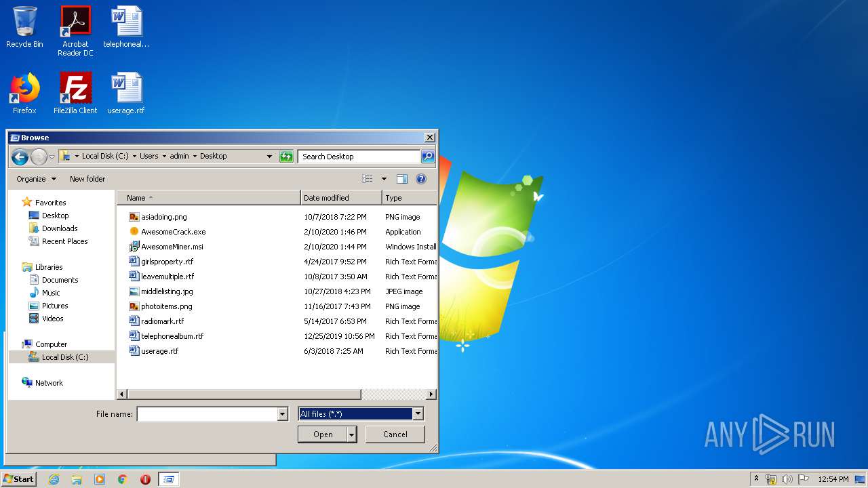The image size is (868, 488).
Task: Open the File name combo dropdown
Action: 283,414
